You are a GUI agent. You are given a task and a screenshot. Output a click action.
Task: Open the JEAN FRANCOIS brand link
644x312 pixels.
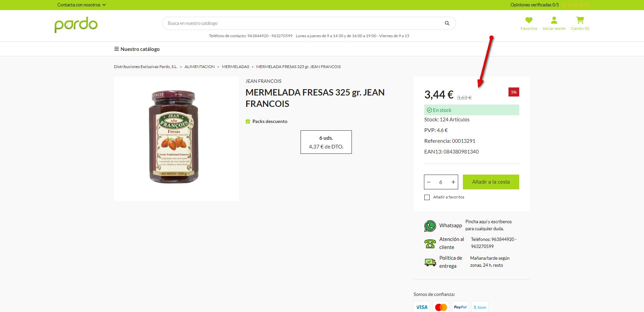click(x=263, y=81)
